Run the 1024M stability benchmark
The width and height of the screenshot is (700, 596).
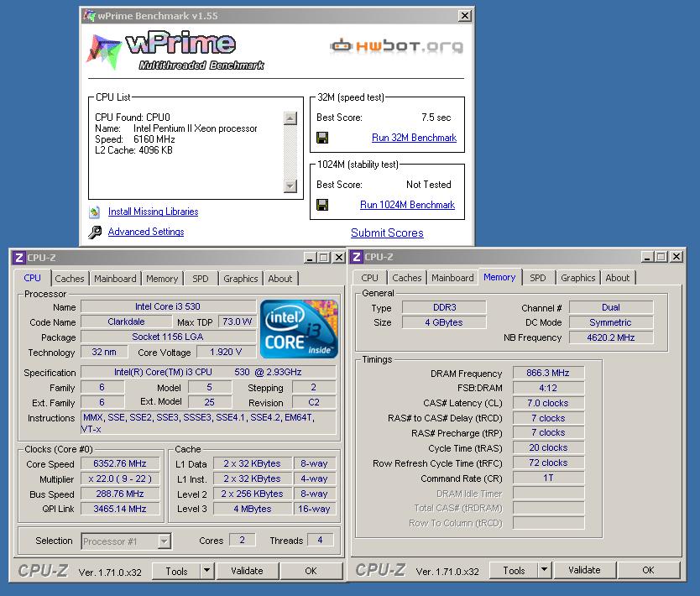[x=407, y=205]
